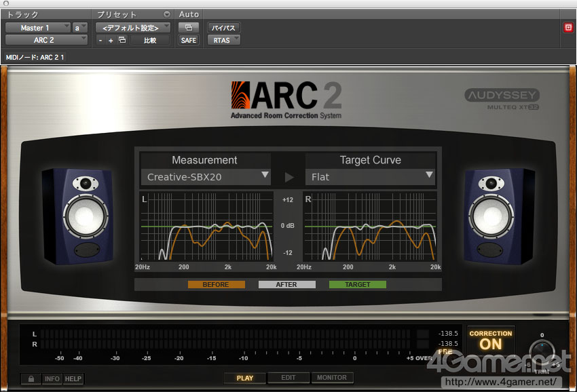
Task: Open the デフォルト設定 preset dropdown
Action: pos(133,28)
